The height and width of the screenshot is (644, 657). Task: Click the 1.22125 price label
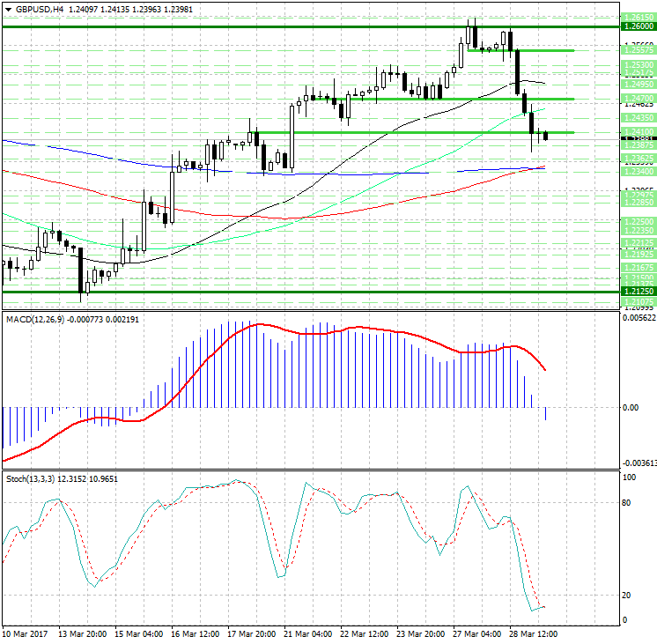click(639, 243)
